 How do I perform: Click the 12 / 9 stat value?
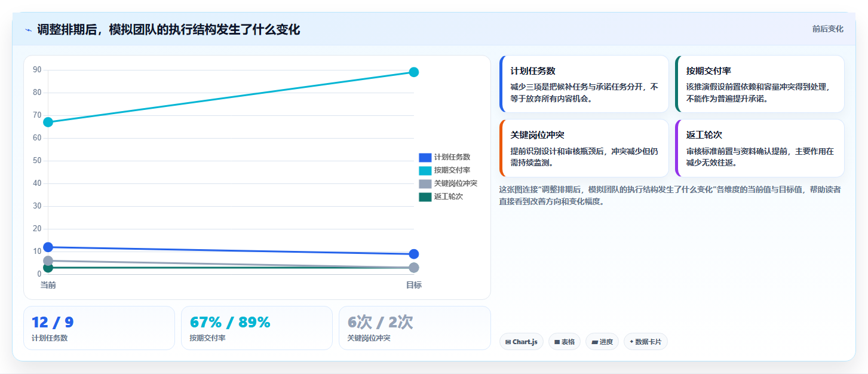coord(53,323)
